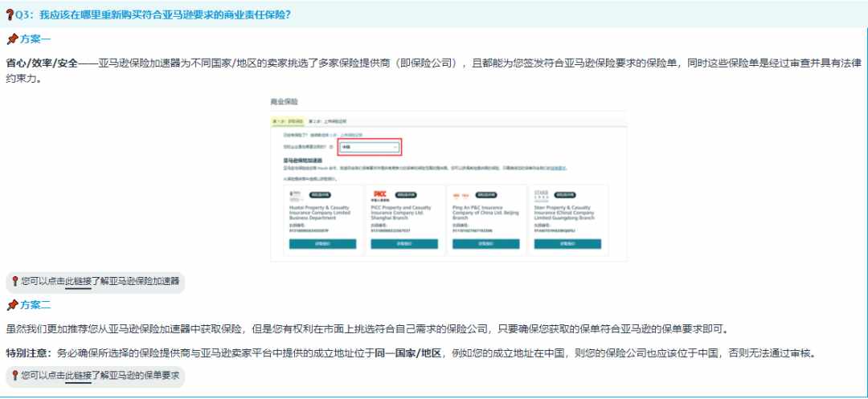Viewport: 868px width, 399px height.
Task: Click the pushpin icon beside 方案一
Action: pos(12,39)
